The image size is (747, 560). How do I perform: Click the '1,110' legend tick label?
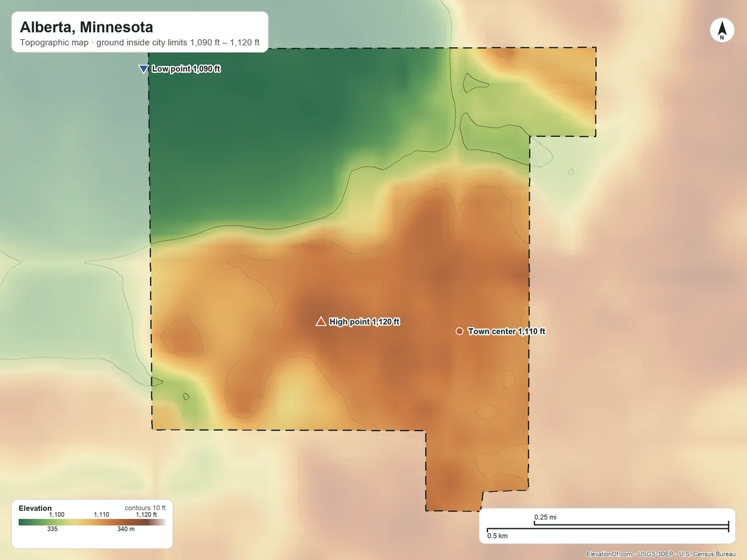click(x=101, y=515)
